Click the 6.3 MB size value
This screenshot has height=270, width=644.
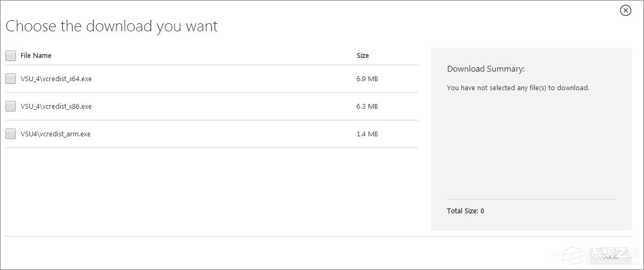pyautogui.click(x=367, y=107)
